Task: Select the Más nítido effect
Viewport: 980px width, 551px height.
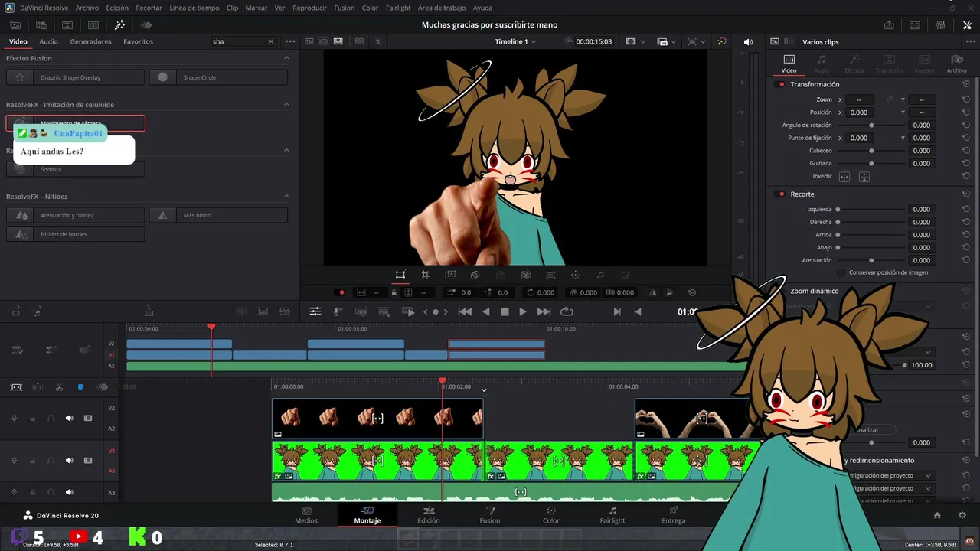Action: click(x=218, y=215)
